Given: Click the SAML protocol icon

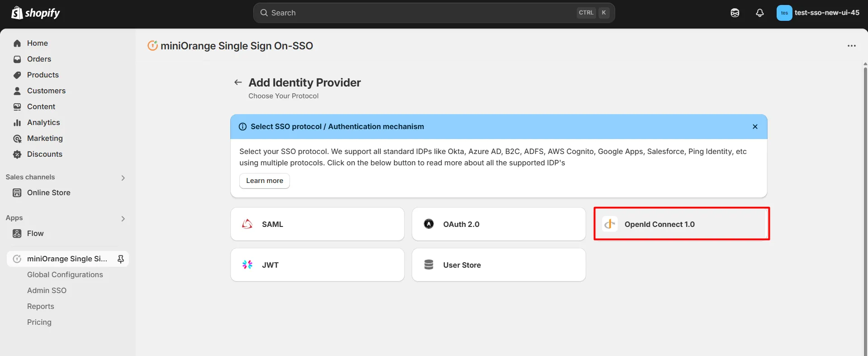Looking at the screenshot, I should pyautogui.click(x=247, y=224).
